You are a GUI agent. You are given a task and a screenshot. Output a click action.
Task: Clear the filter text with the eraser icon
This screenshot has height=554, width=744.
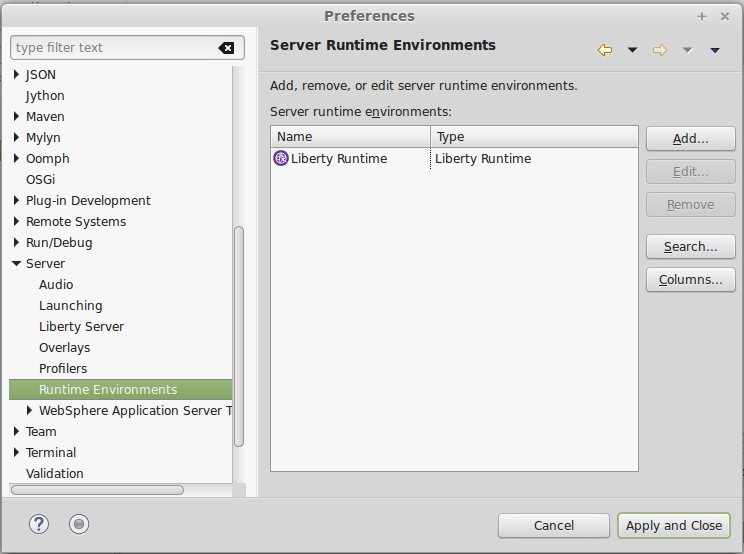pyautogui.click(x=226, y=48)
